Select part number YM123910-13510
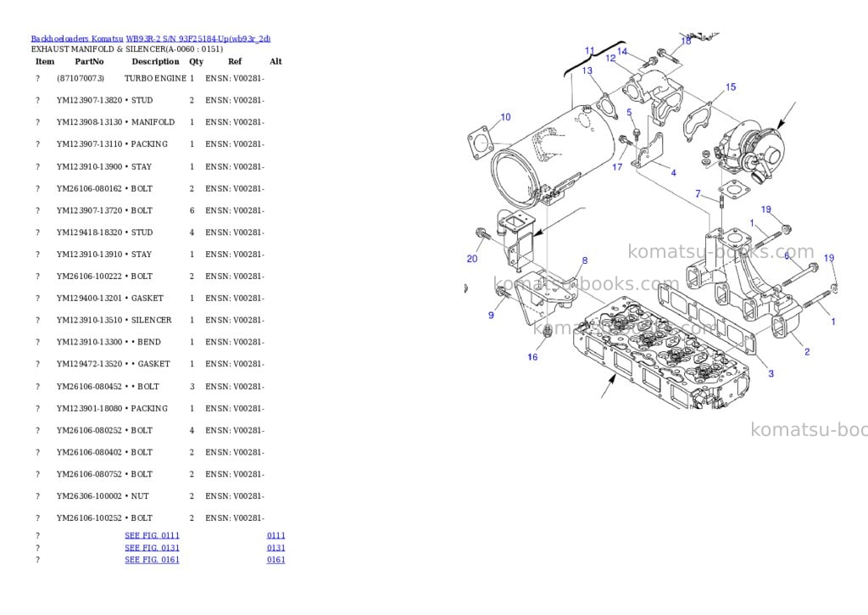This screenshot has height=615, width=868. pyautogui.click(x=89, y=321)
